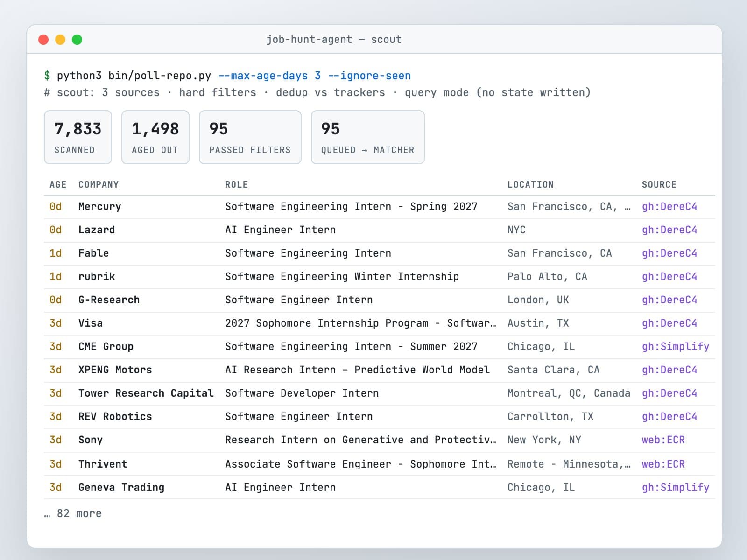
Task: Select the Lazard company name
Action: click(x=97, y=230)
